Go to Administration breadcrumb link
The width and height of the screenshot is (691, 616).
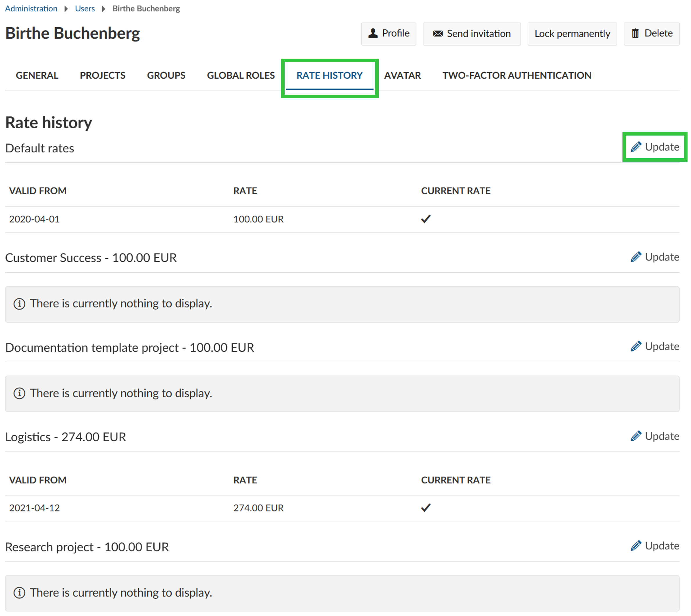[x=31, y=8]
